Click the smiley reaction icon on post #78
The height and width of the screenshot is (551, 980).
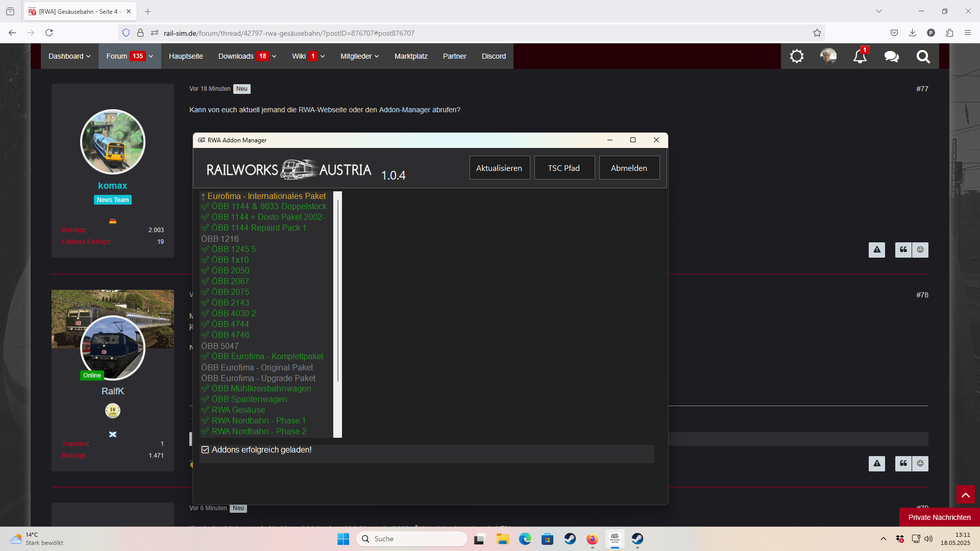pyautogui.click(x=920, y=463)
